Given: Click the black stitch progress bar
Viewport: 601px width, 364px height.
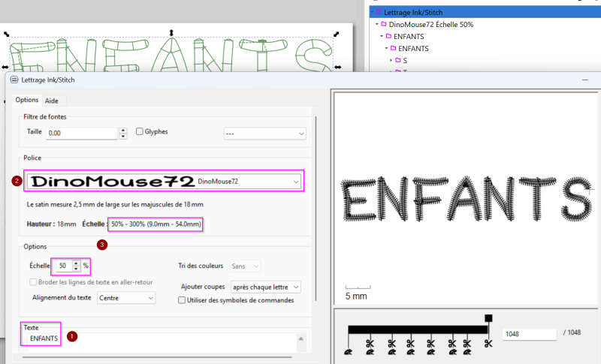Looking at the screenshot, I should coord(418,329).
